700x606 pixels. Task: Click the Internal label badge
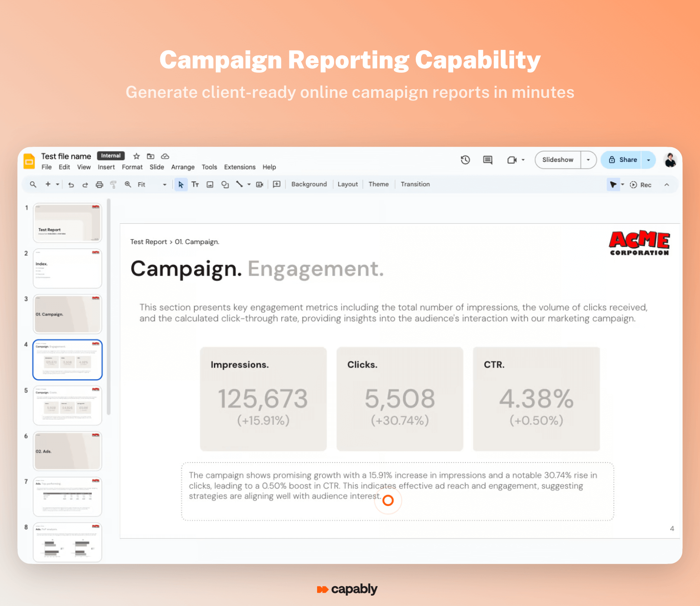111,156
